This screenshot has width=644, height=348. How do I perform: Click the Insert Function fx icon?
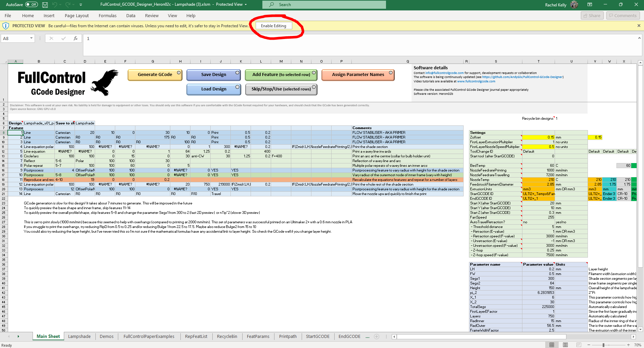(76, 38)
